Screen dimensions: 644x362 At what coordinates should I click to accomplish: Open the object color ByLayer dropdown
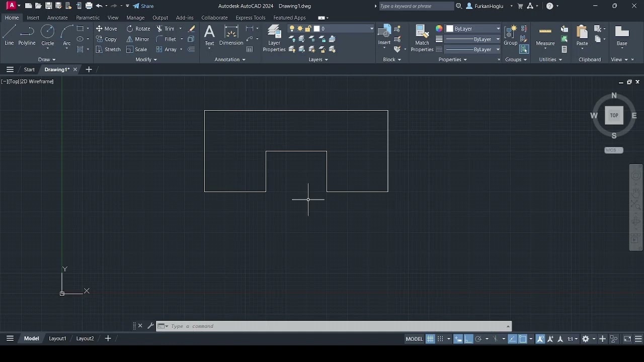coord(473,29)
